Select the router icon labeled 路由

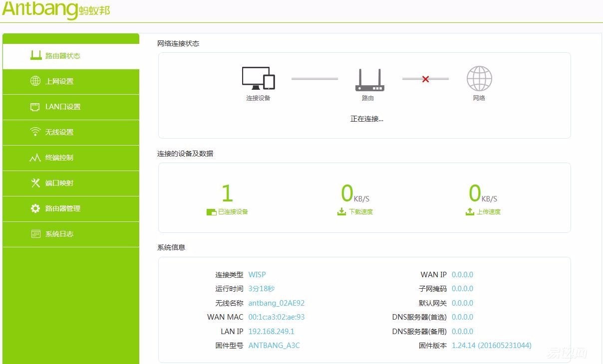tap(369, 79)
